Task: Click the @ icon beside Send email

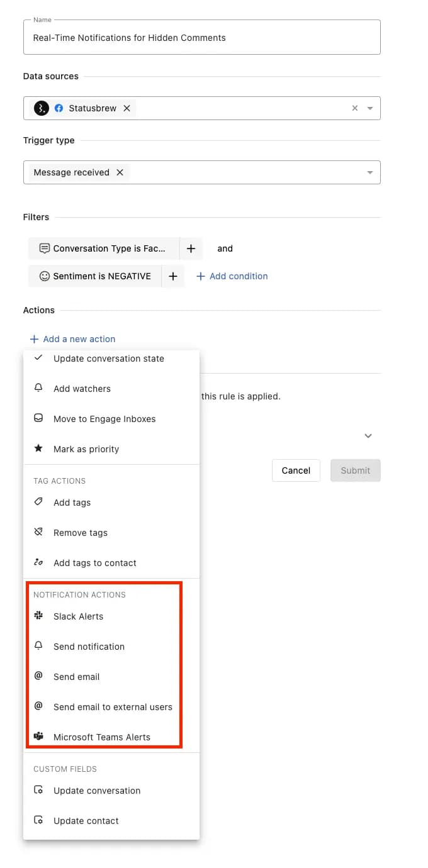Action: click(38, 676)
